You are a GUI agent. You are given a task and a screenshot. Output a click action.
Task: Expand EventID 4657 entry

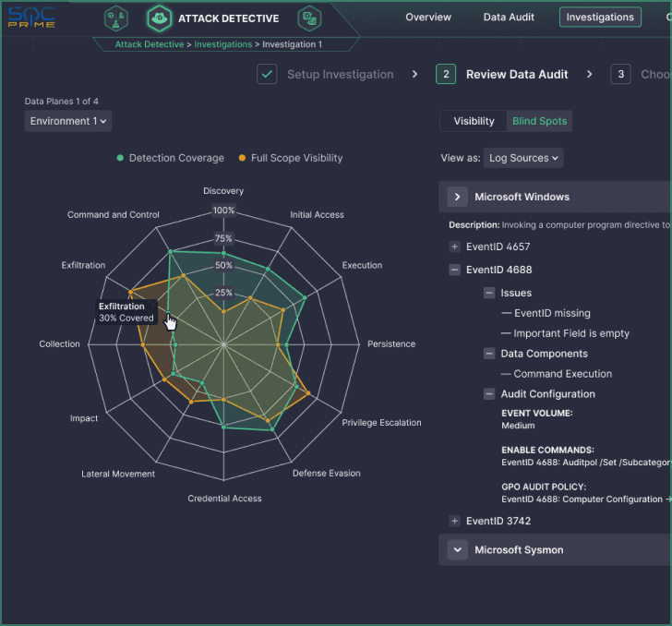(x=454, y=247)
